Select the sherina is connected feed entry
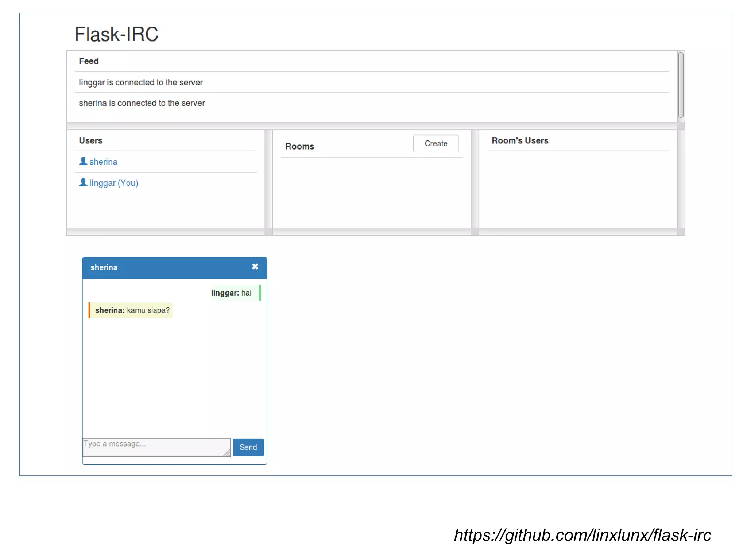Image resolution: width=747 pixels, height=560 pixels. pos(142,103)
